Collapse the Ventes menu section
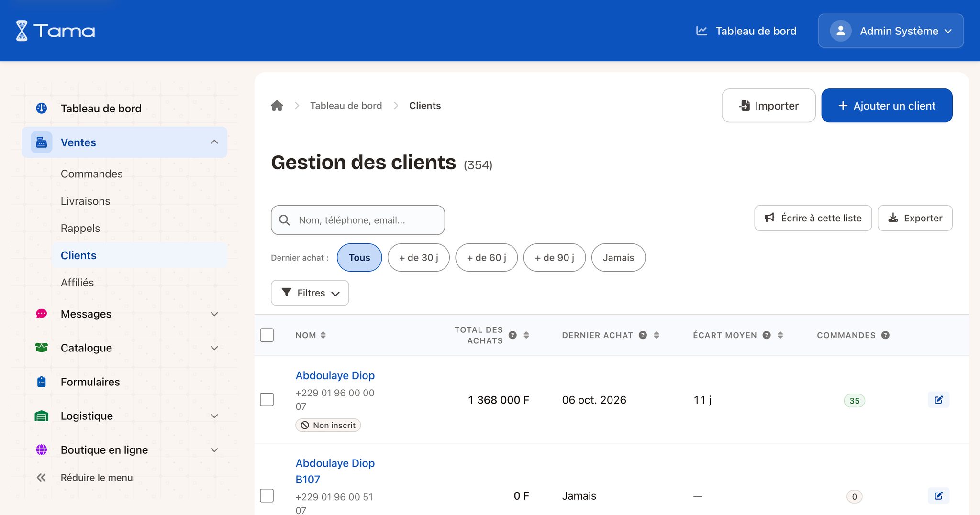The image size is (980, 515). (x=214, y=142)
